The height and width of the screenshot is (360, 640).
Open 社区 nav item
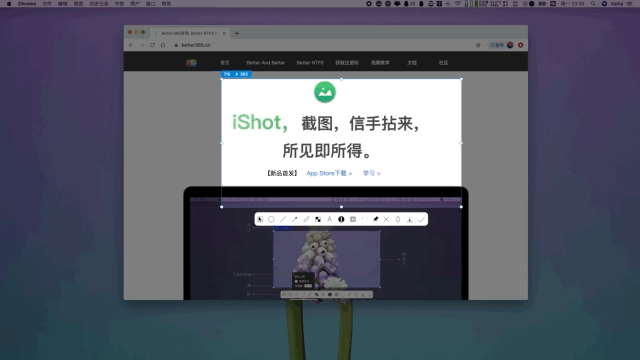(443, 63)
